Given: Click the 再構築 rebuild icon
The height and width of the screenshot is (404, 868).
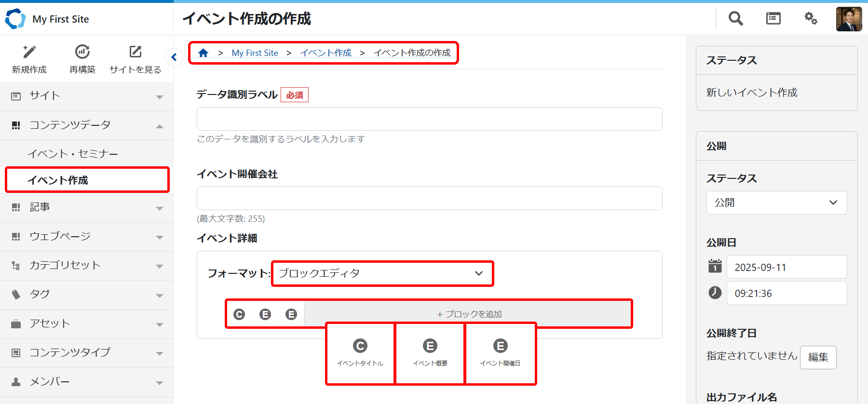Looking at the screenshot, I should tap(82, 52).
